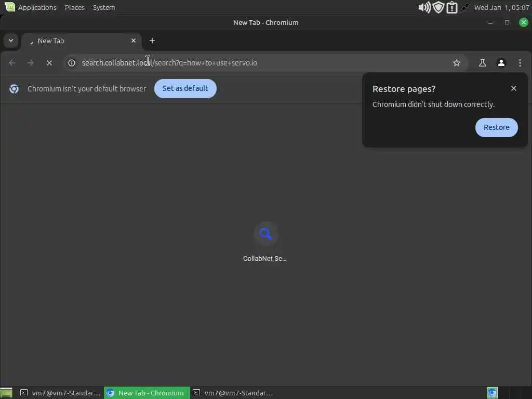The image size is (532, 399).
Task: Click the volume speaker tray icon
Action: [424, 7]
